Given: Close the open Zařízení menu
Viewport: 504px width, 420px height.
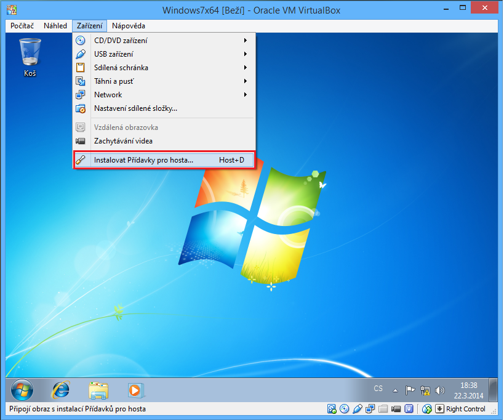Looking at the screenshot, I should [89, 26].
